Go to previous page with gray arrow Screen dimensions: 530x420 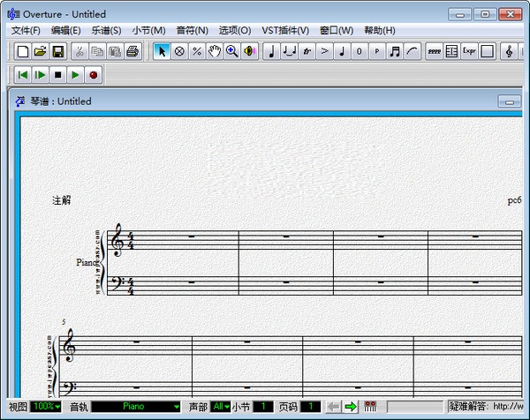click(334, 407)
